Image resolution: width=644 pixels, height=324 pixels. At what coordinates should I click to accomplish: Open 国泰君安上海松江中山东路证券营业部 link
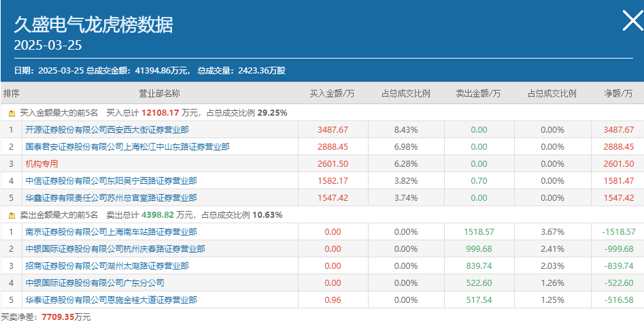coord(127,147)
